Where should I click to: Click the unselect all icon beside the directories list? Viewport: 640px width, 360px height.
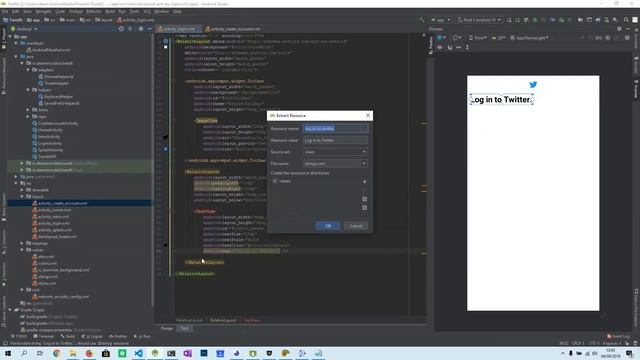pos(364,208)
